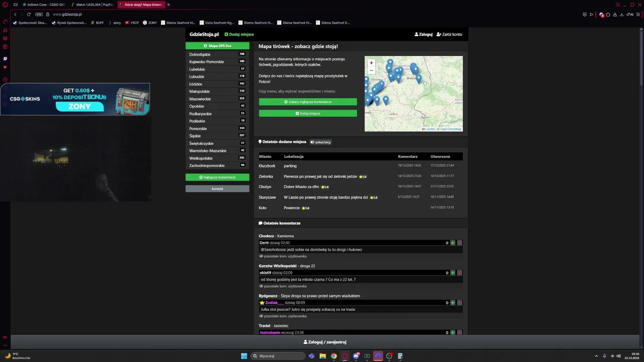Toggle pokaż/ukryj for recently added places
This screenshot has height=362, width=644.
tap(320, 142)
